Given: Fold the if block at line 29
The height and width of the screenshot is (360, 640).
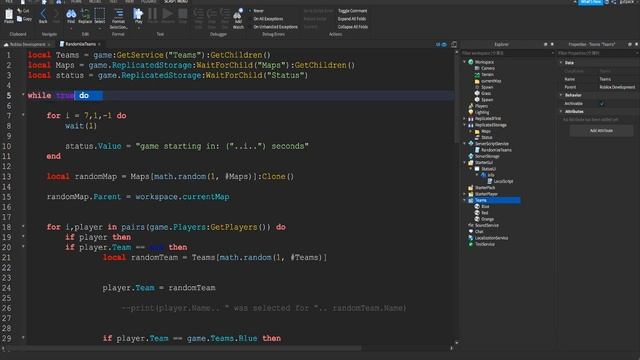Looking at the screenshot, I should point(23,338).
